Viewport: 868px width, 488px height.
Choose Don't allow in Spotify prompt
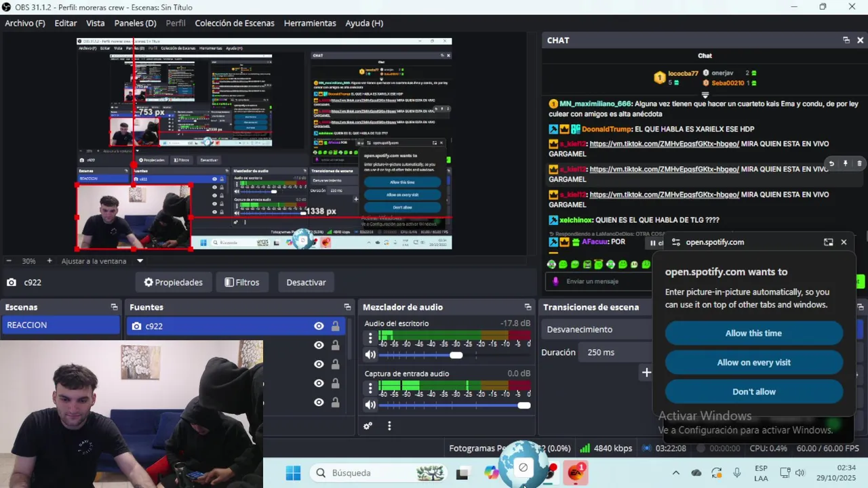click(x=753, y=392)
